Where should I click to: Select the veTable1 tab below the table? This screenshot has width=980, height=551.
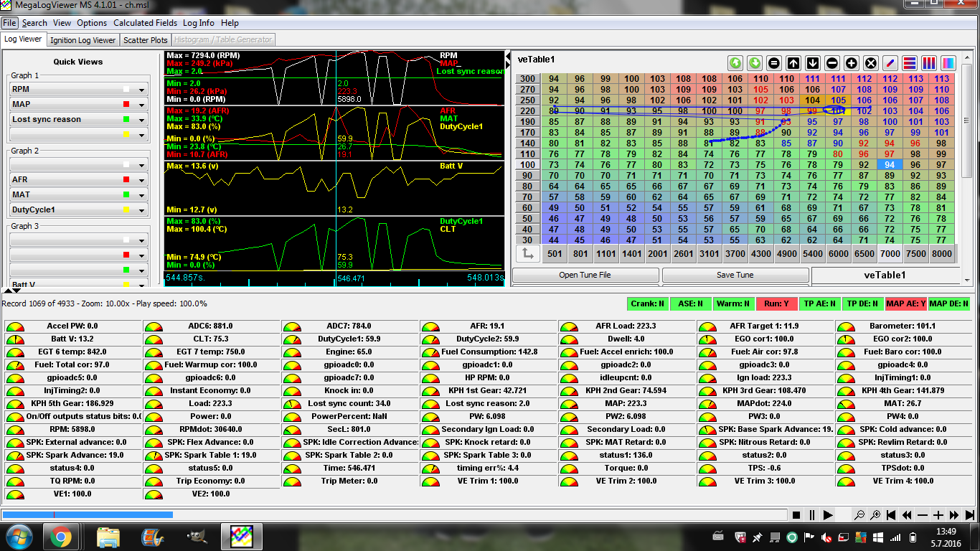coord(885,275)
